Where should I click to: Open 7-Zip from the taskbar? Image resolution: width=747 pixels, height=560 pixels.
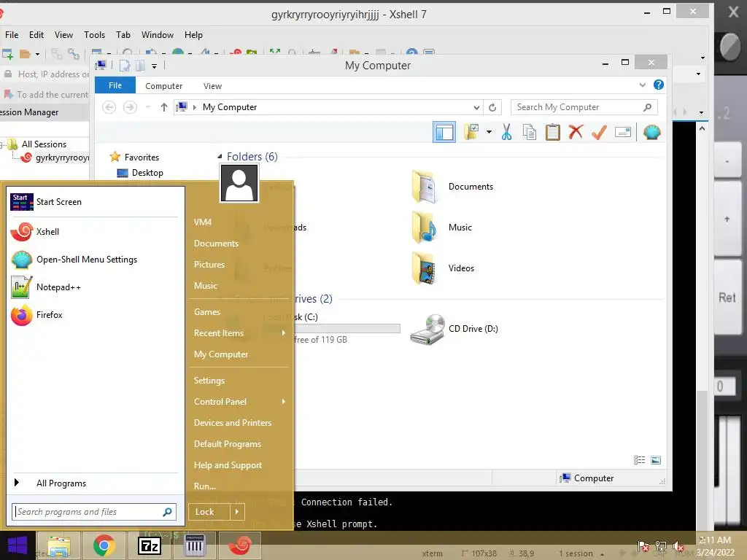pyautogui.click(x=150, y=545)
